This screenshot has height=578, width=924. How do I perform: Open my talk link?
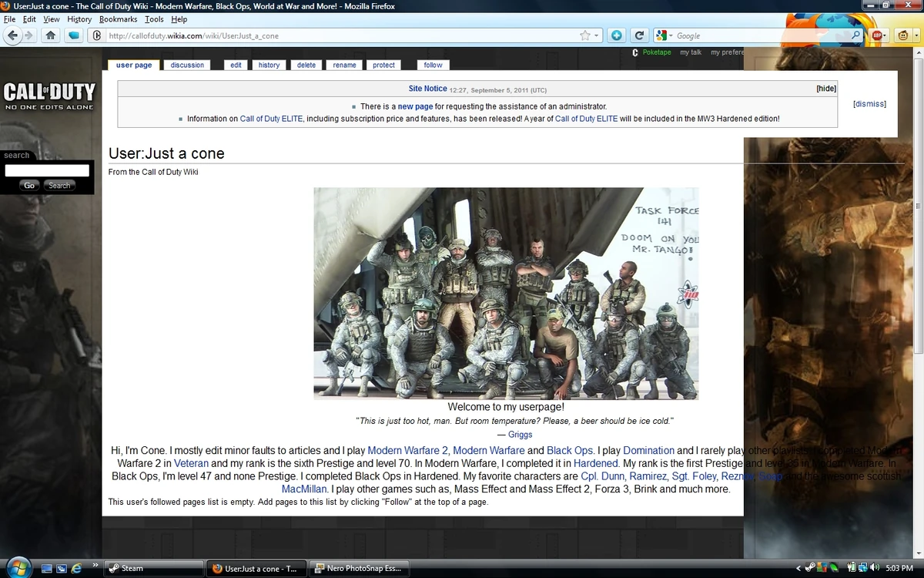[691, 52]
